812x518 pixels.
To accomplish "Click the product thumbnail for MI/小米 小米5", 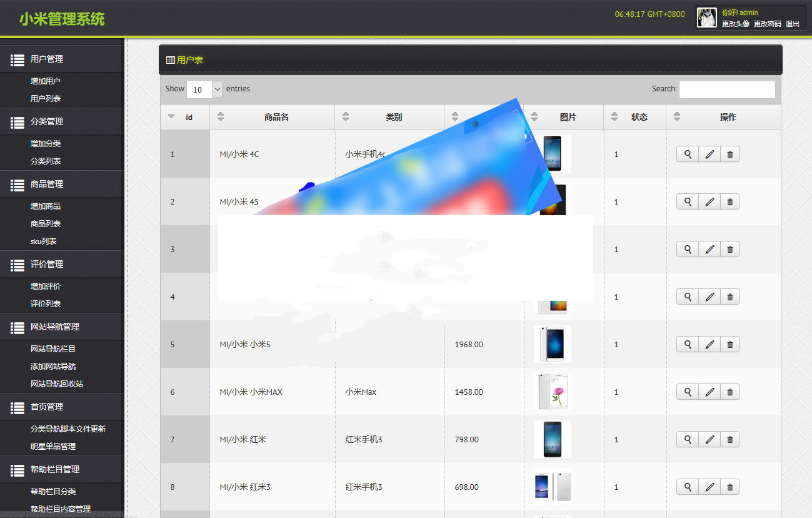I will (x=553, y=344).
